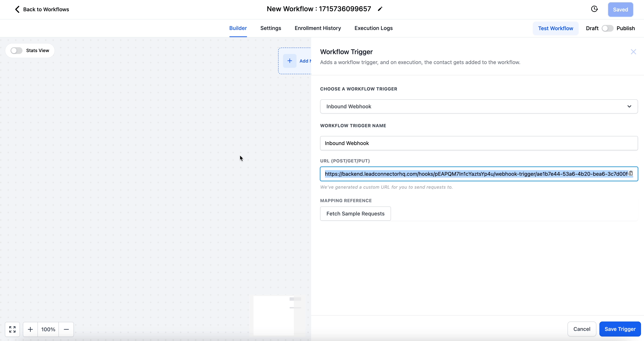Click the Workflow Trigger Name input field
This screenshot has width=644, height=341.
(479, 143)
